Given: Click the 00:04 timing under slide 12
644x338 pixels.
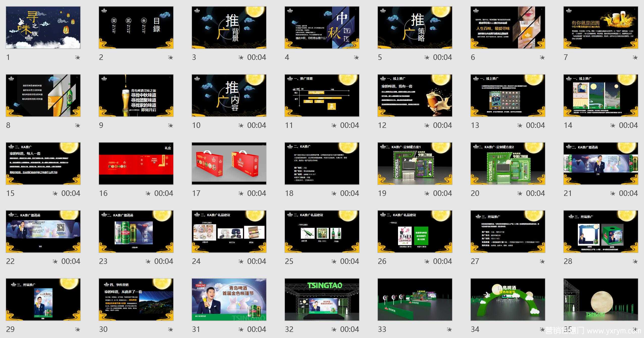Looking at the screenshot, I should (442, 125).
